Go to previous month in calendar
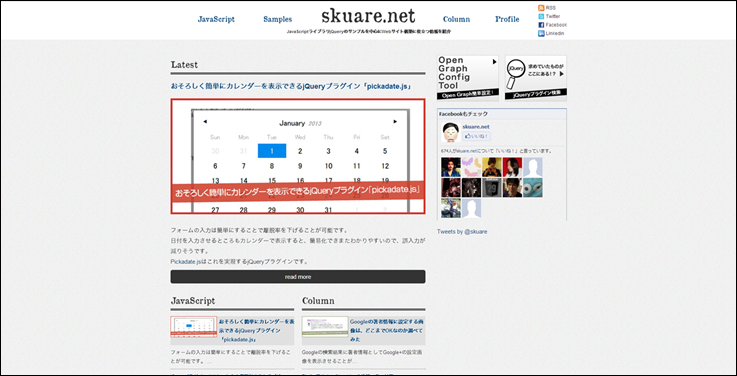The height and width of the screenshot is (376, 737). [205, 122]
